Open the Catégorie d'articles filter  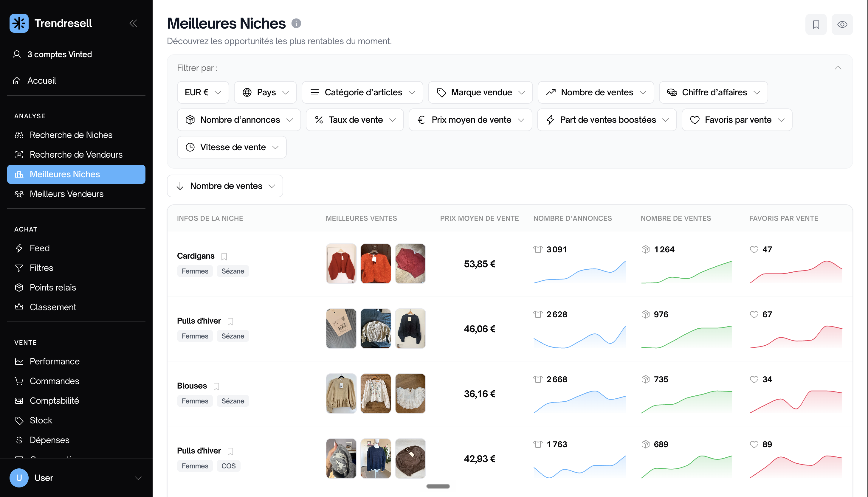point(362,92)
